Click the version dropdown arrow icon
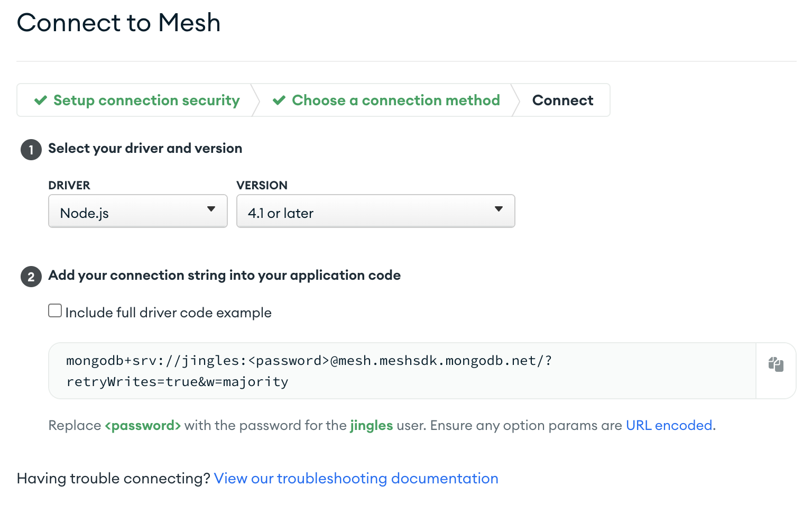Viewport: 812px width, 513px height. [499, 209]
